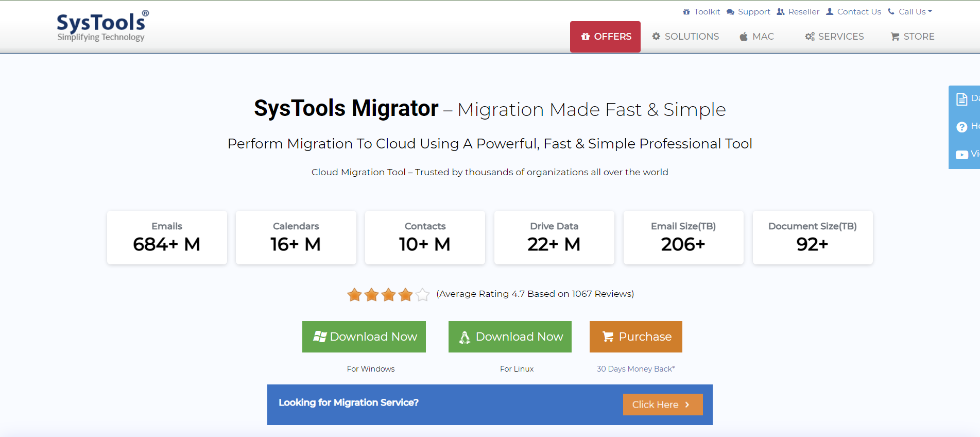The height and width of the screenshot is (437, 980).
Task: Click the Linux penguin icon in Download button
Action: coord(465,337)
